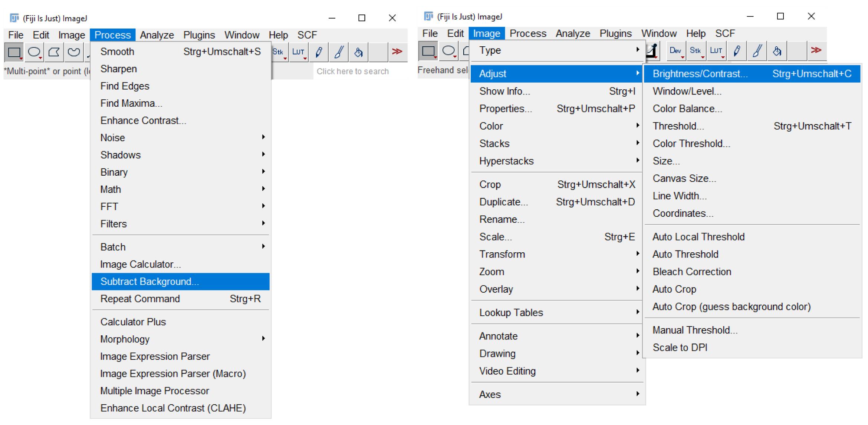Choose Brightness/Contrast... from Adjust submenu
868x425 pixels.
point(752,74)
